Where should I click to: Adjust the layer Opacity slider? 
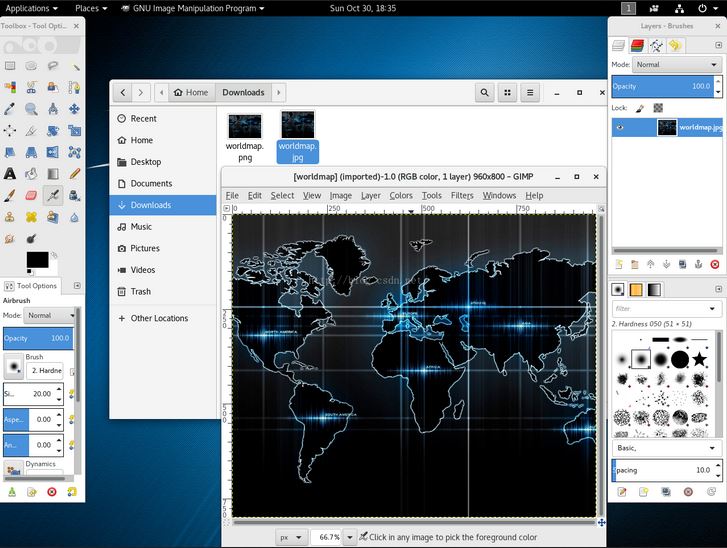pyautogui.click(x=663, y=86)
